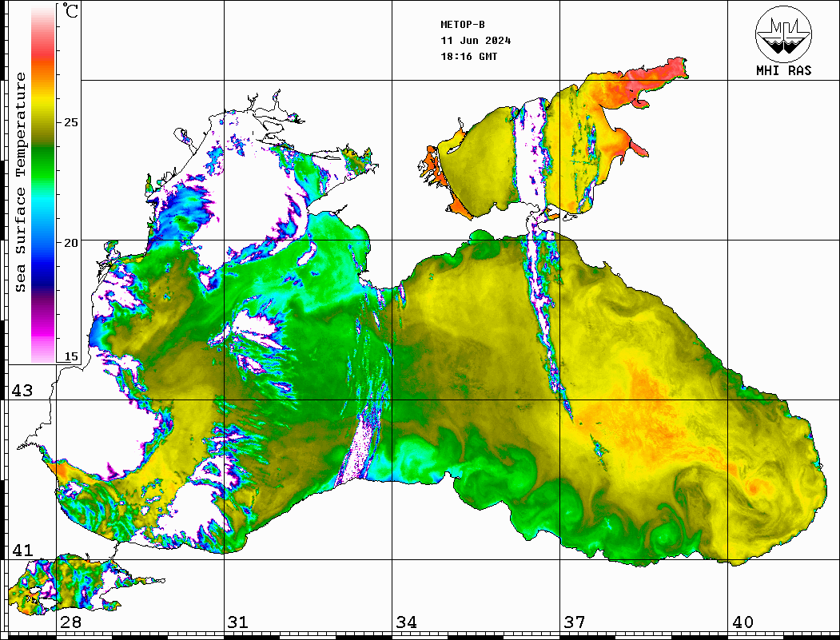Click the '°C' unit label
This screenshot has height=640, width=840.
coord(70,10)
